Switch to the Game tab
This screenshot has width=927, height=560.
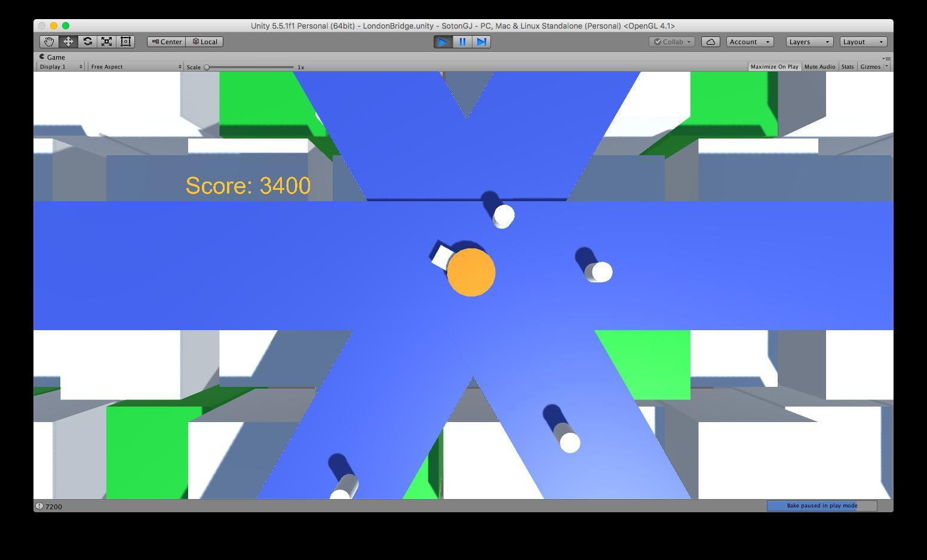pyautogui.click(x=52, y=57)
